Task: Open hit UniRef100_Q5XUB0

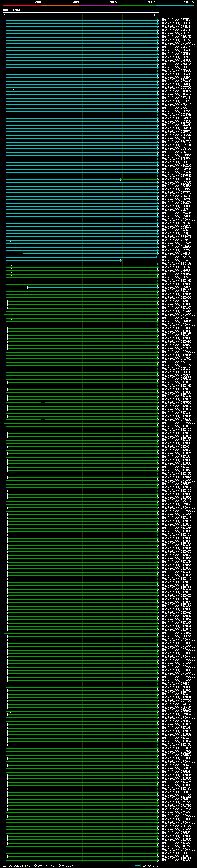Action: 176,633
